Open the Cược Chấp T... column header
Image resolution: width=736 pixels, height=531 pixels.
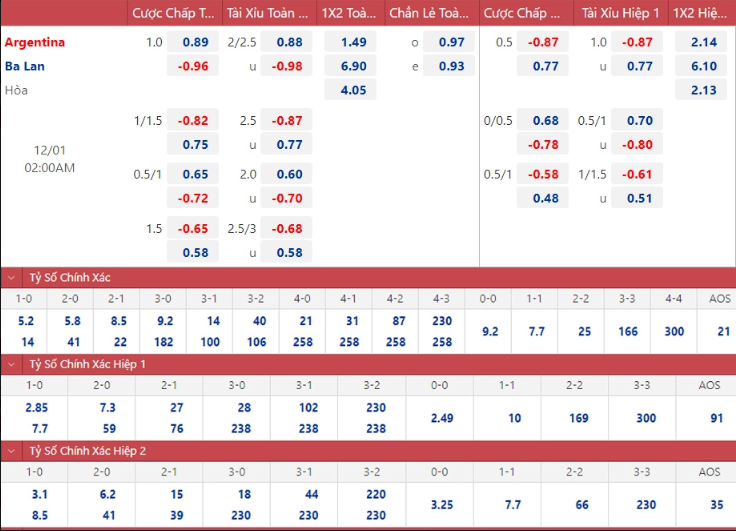[174, 13]
